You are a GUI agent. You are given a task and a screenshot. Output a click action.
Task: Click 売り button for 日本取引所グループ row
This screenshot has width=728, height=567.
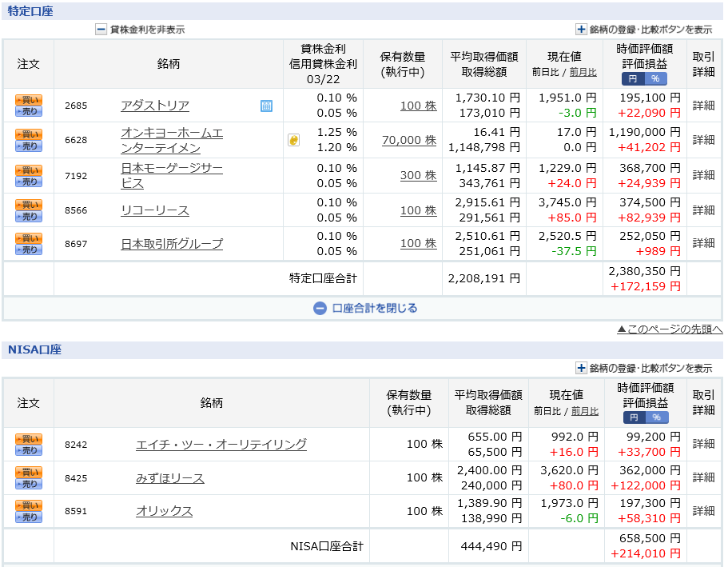[29, 250]
